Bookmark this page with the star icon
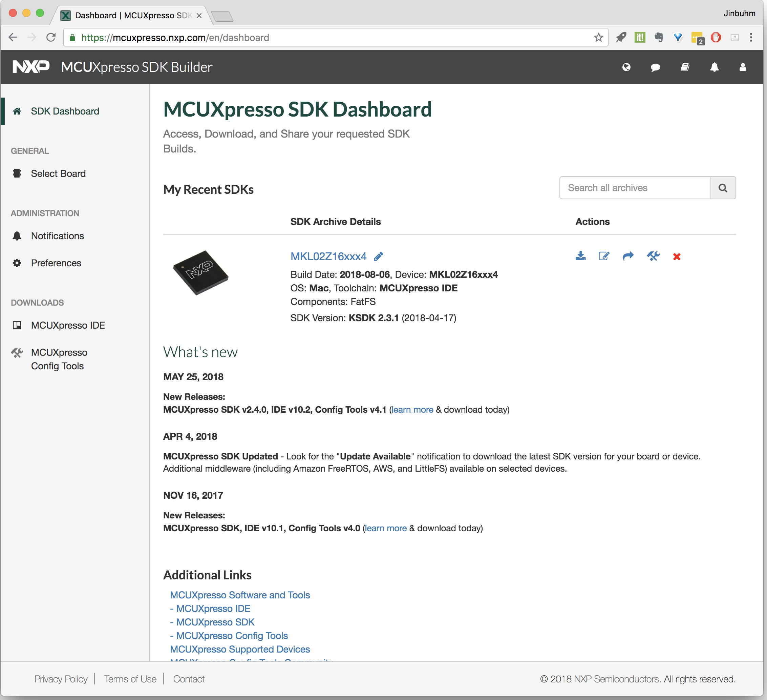 click(598, 37)
